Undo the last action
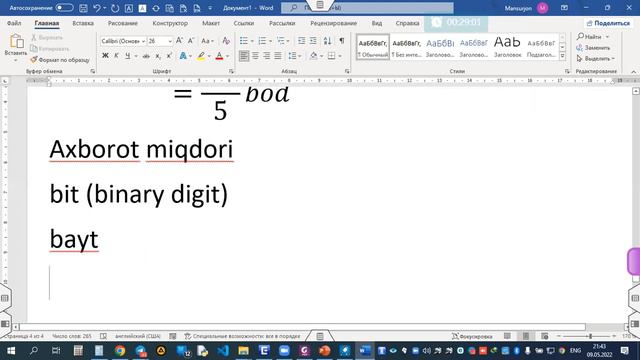 tap(97, 8)
